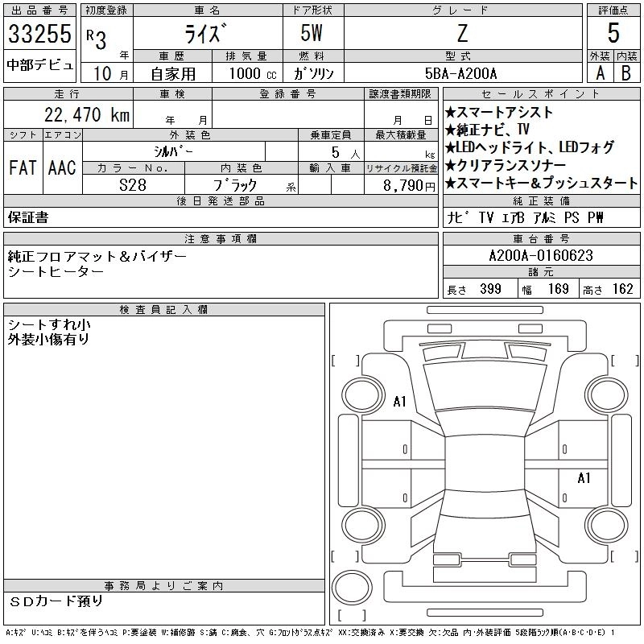644x644 pixels.
Task: Select the lot number 33255
Action: (x=40, y=35)
